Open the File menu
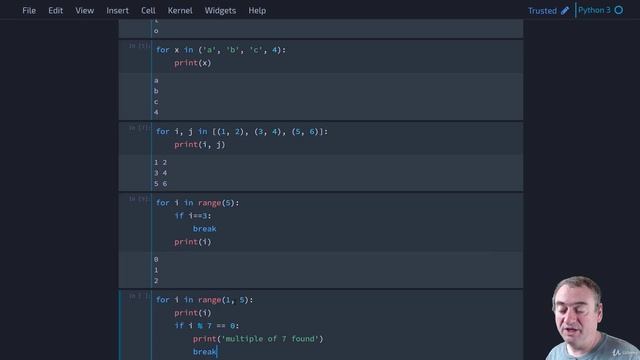640x360 pixels. (x=29, y=11)
